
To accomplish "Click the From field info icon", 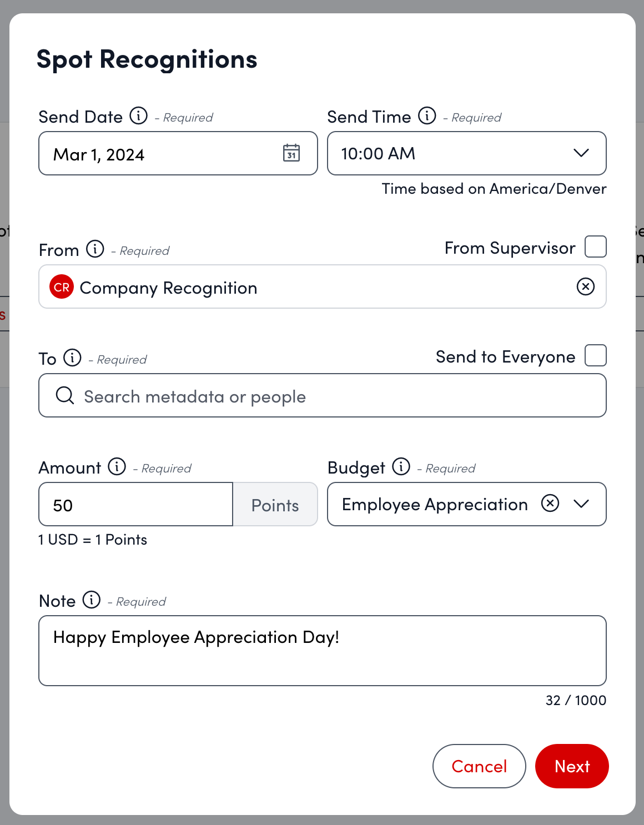I will point(95,249).
